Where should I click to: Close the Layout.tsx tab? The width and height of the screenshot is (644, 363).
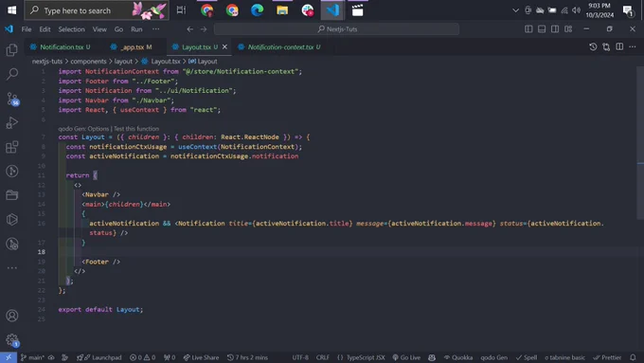[224, 46]
